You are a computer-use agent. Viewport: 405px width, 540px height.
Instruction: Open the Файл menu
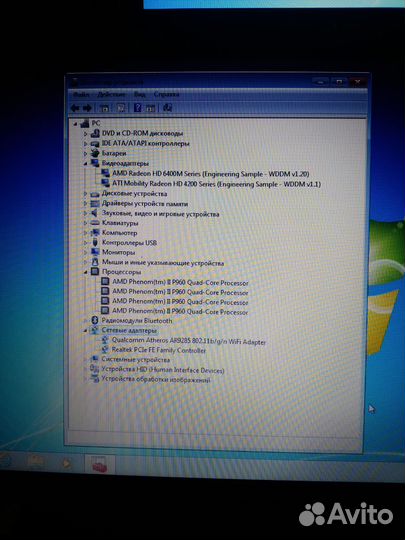point(82,94)
